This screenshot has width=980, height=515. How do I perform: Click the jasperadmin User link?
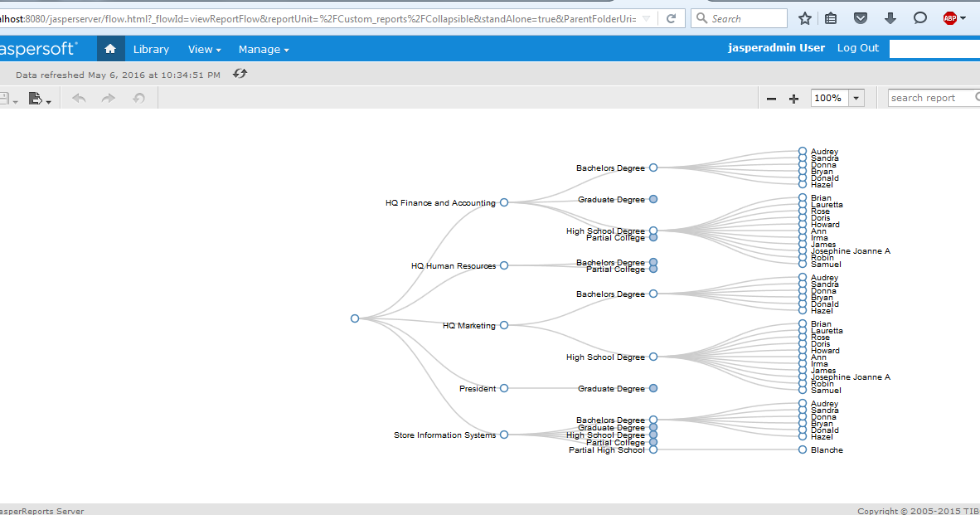[776, 47]
